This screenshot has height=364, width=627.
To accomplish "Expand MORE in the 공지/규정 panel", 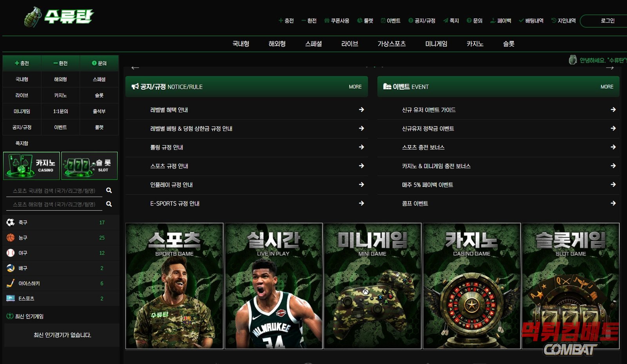I will tap(355, 87).
